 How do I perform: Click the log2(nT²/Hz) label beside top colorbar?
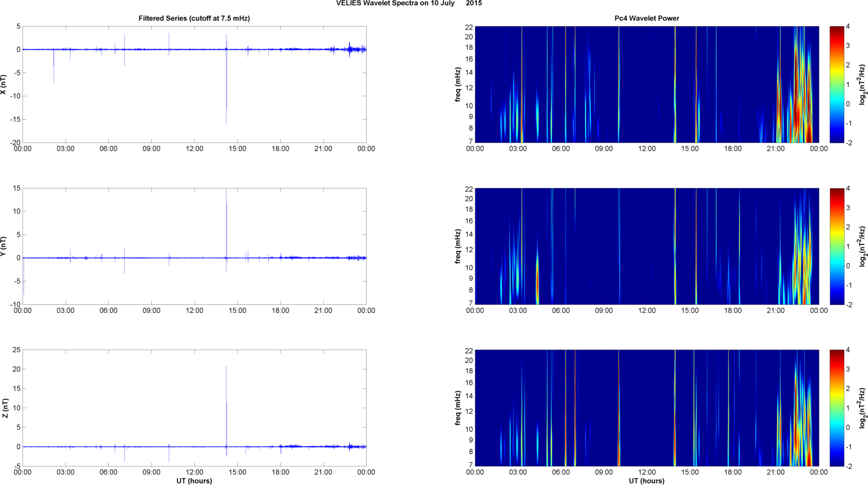[x=862, y=84]
